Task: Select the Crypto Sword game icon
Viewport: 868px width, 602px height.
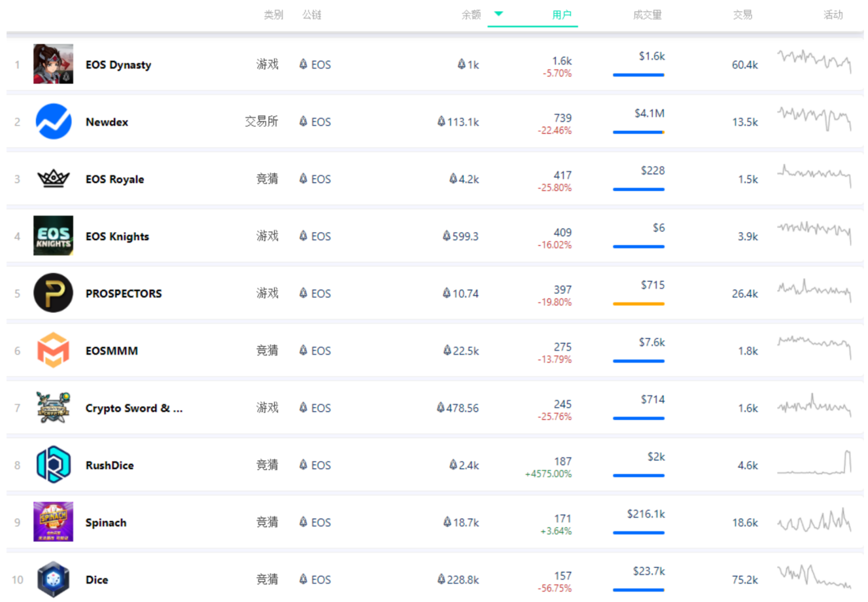Action: click(x=53, y=408)
